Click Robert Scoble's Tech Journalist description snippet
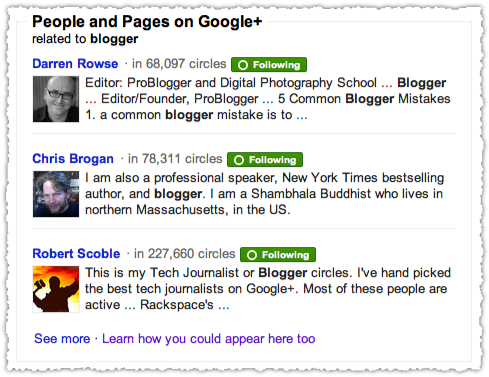The width and height of the screenshot is (489, 377). click(x=268, y=289)
